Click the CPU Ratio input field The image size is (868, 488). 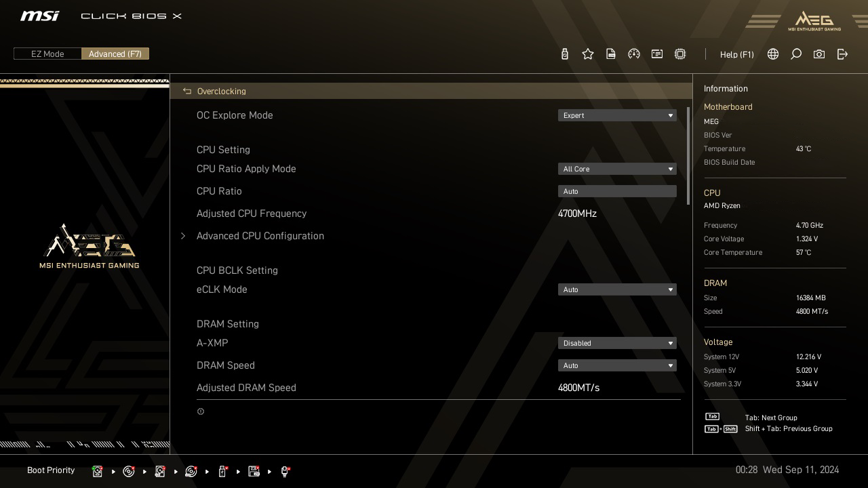coord(616,191)
